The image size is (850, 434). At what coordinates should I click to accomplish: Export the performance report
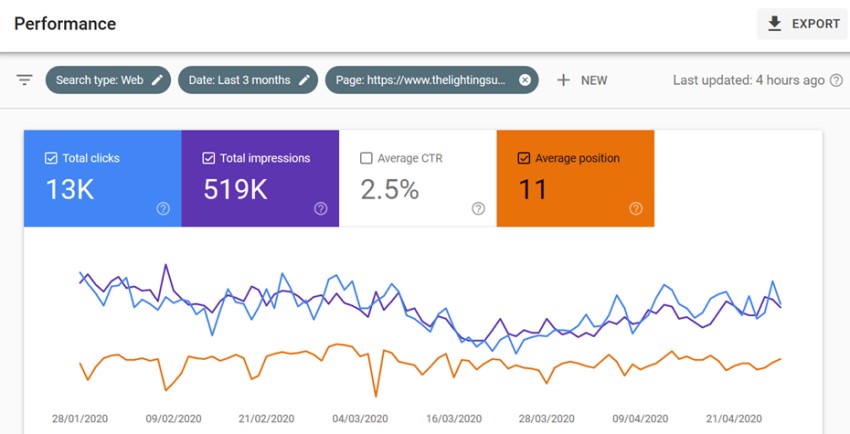coord(802,24)
